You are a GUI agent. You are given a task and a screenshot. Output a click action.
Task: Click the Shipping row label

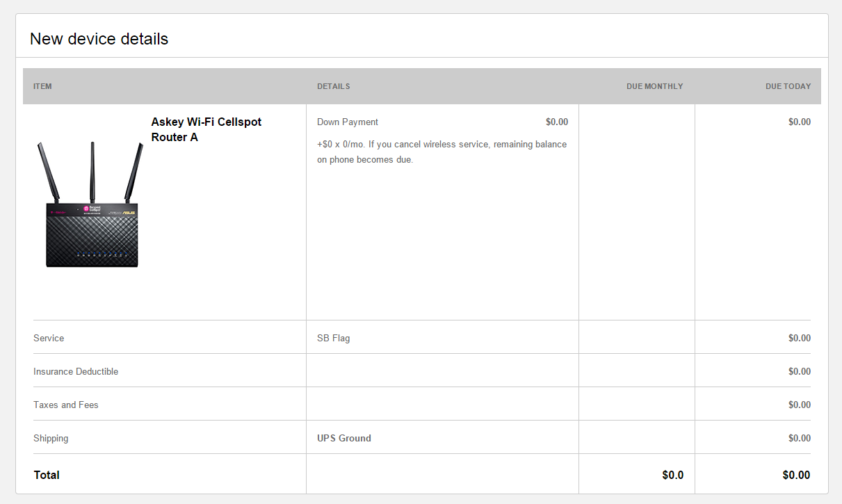coord(51,438)
